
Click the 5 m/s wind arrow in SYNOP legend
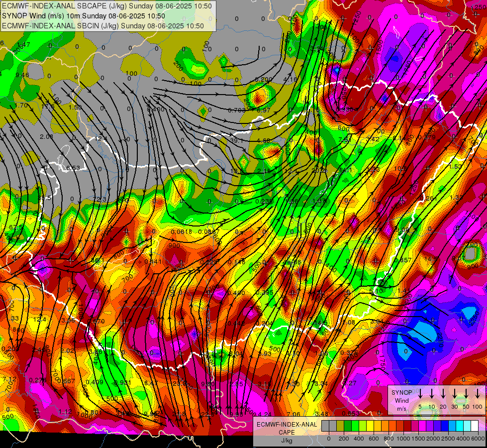pyautogui.click(x=420, y=394)
